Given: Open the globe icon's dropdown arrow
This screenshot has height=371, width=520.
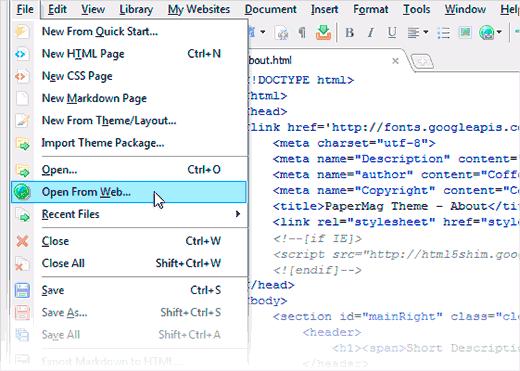Looking at the screenshot, I should 499,32.
